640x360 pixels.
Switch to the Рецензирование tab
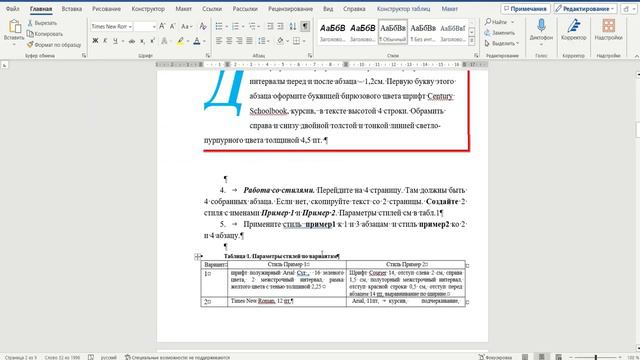[290, 9]
